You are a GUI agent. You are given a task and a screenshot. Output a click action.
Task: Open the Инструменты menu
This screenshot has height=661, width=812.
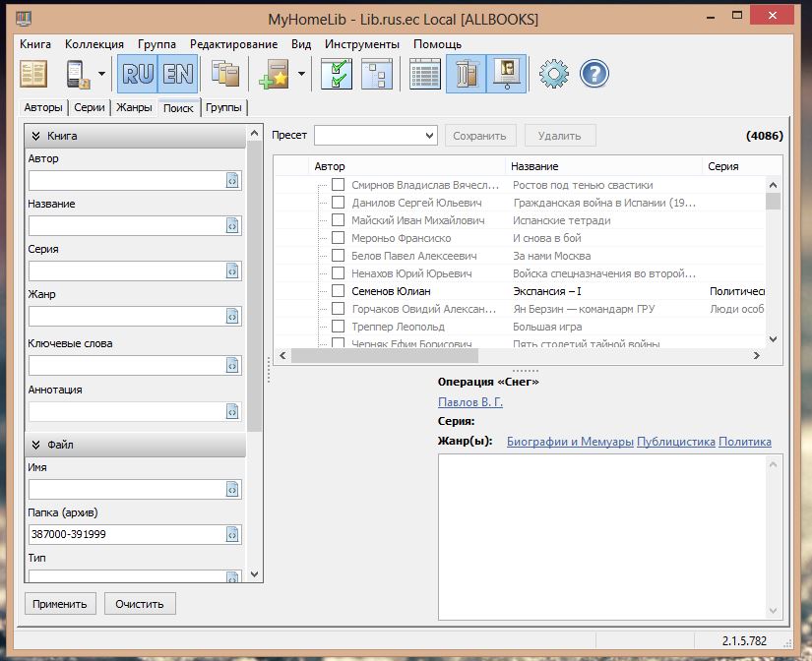pos(362,44)
